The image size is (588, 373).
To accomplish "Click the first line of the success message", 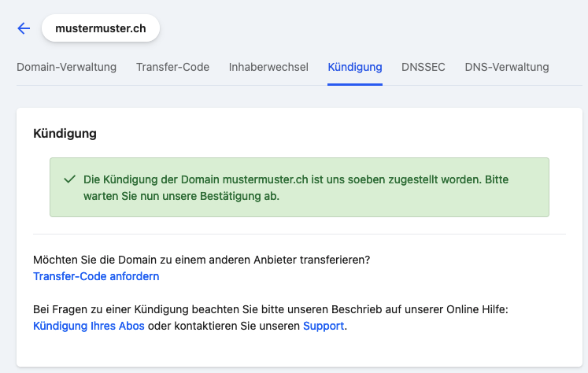I will 295,179.
